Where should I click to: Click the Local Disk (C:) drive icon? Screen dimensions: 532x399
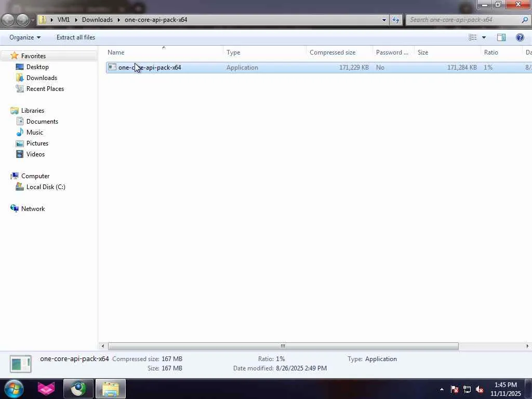[20, 187]
